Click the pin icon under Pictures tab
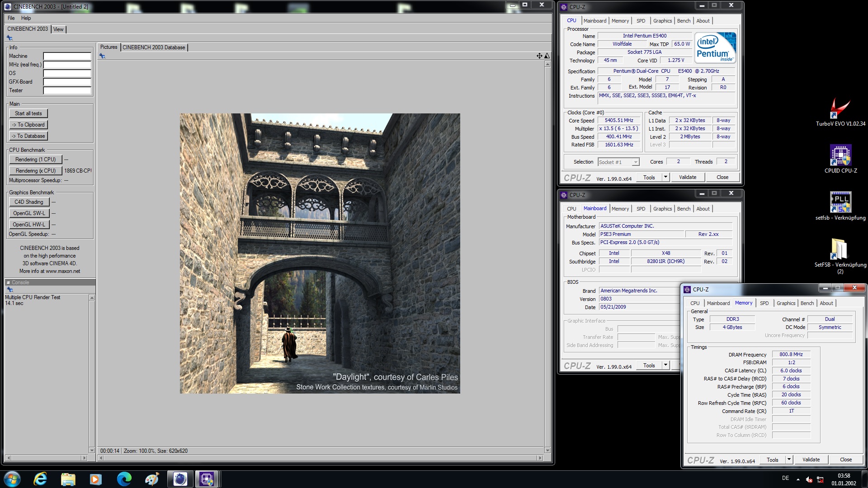 coord(103,56)
